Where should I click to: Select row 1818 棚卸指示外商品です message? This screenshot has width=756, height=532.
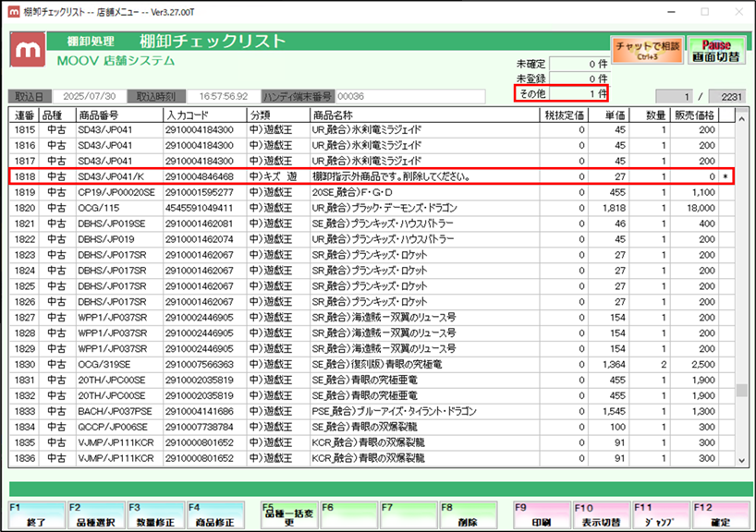(372, 176)
